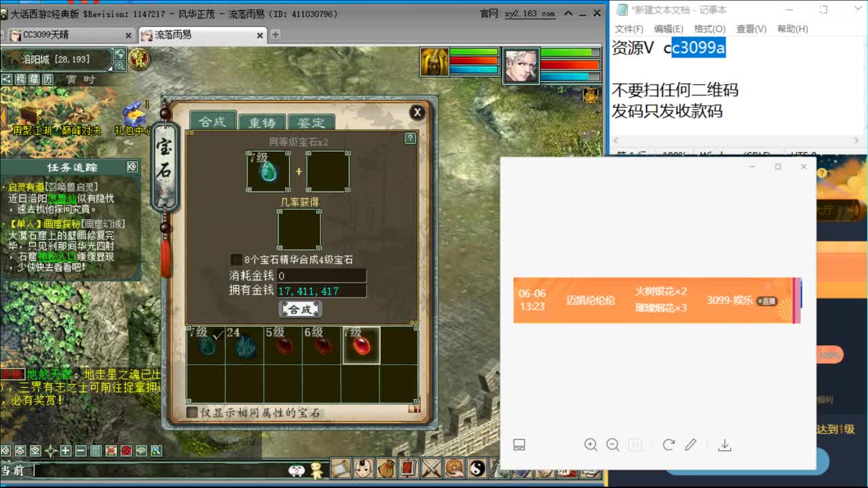Click the chat minus icon
The width and height of the screenshot is (868, 488).
coord(81,451)
